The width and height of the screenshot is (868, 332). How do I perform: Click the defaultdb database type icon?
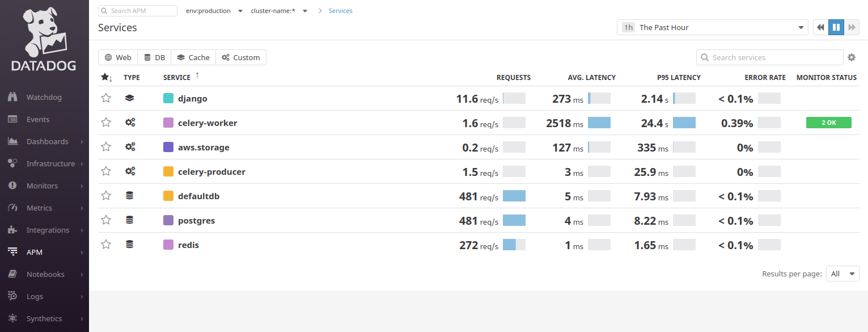click(x=129, y=196)
